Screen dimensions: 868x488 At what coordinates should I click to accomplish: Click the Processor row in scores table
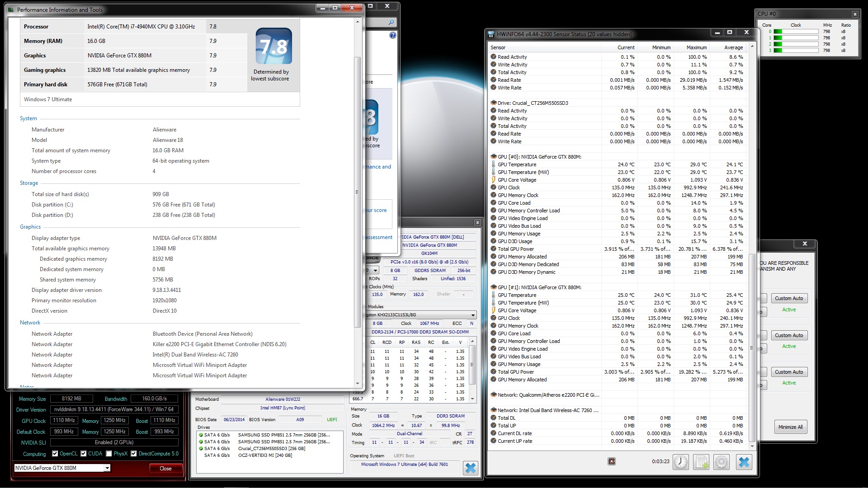tap(133, 27)
